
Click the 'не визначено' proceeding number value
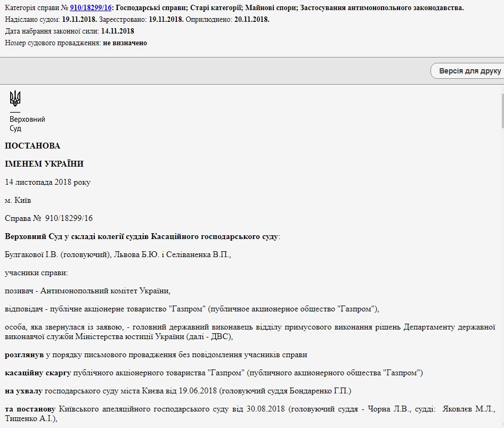(x=125, y=43)
